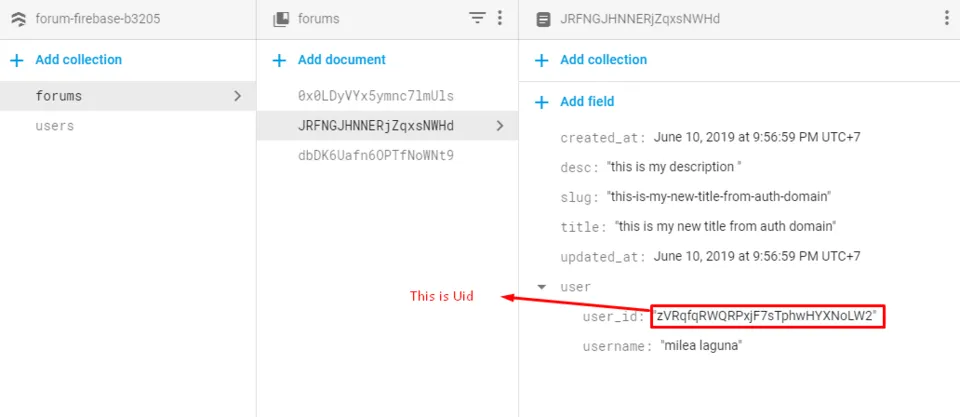Screen dimensions: 960x417
Task: Click the username value "milea laguna"
Action: pyautogui.click(x=702, y=346)
